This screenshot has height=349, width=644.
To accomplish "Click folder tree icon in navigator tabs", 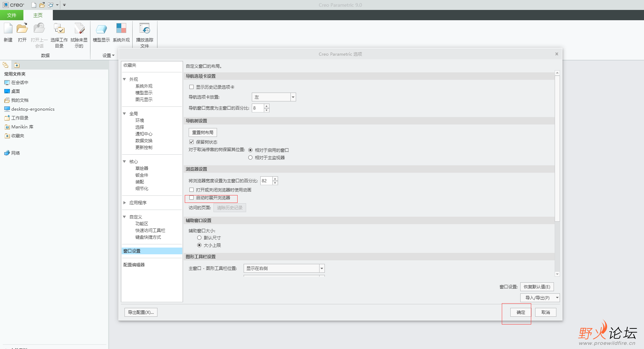I will [5, 65].
